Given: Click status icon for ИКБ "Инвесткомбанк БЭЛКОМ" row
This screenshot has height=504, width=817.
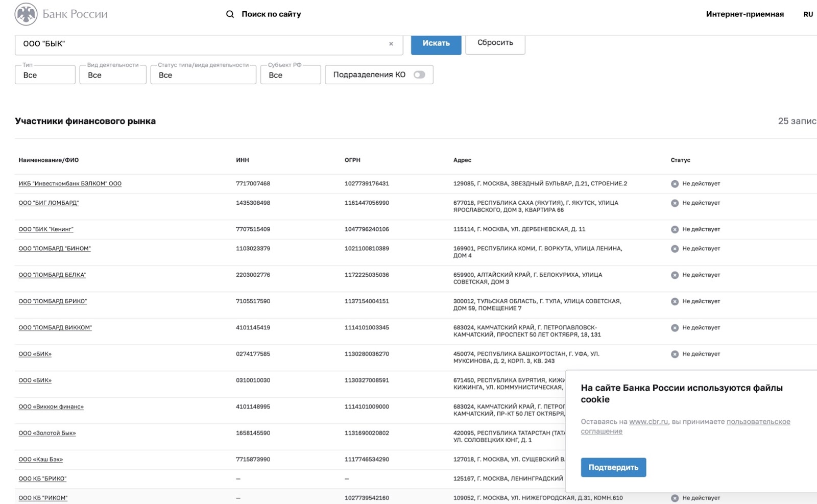Looking at the screenshot, I should tap(675, 184).
